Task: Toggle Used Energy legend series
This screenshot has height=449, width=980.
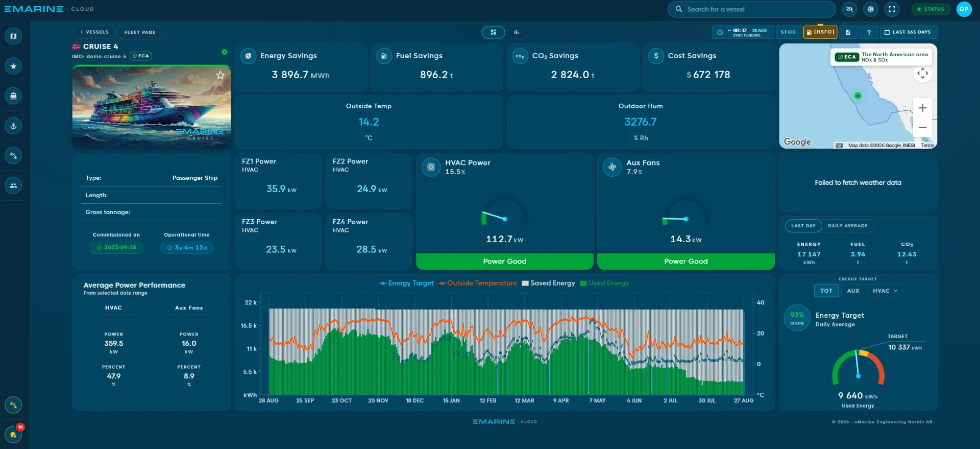Action: click(605, 283)
